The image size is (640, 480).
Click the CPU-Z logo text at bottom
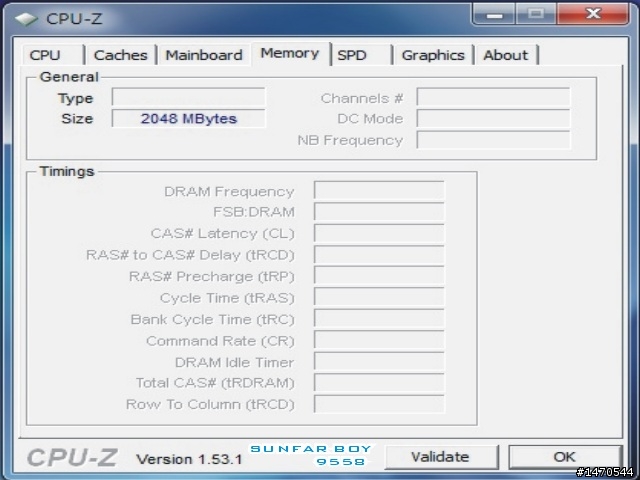pos(72,458)
